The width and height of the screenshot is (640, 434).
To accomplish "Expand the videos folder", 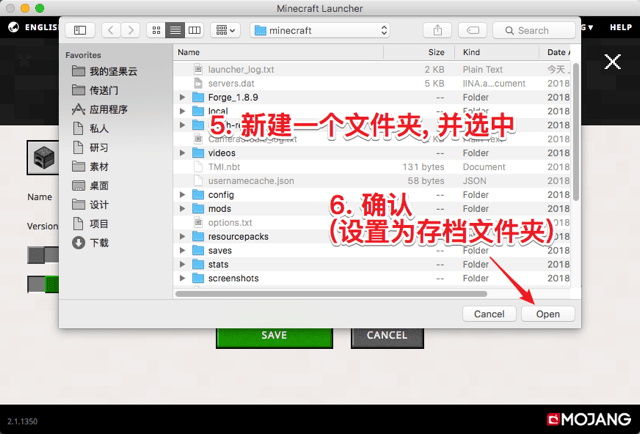I will (182, 153).
